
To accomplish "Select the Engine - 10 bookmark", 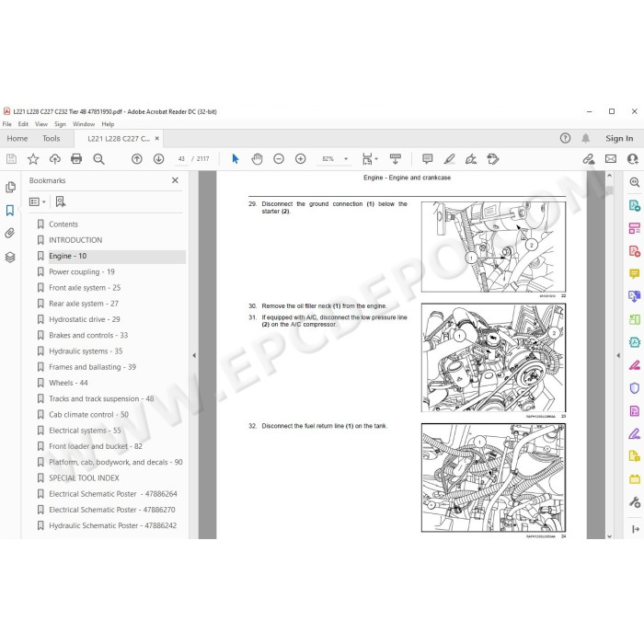I will click(x=68, y=256).
